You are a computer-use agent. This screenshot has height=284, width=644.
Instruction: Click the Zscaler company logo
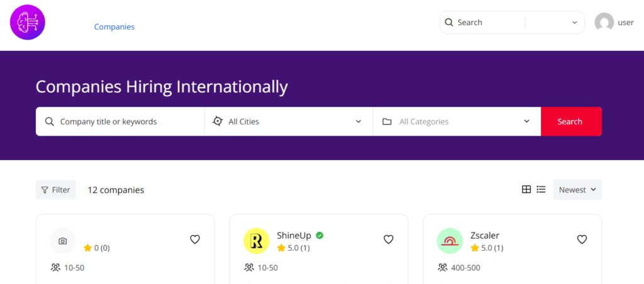pyautogui.click(x=450, y=241)
